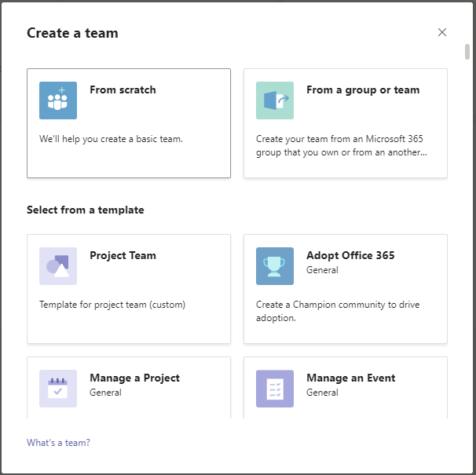Screen dimensions: 476x475
Task: Select the "Adopt Office 365" template title
Action: coord(350,255)
